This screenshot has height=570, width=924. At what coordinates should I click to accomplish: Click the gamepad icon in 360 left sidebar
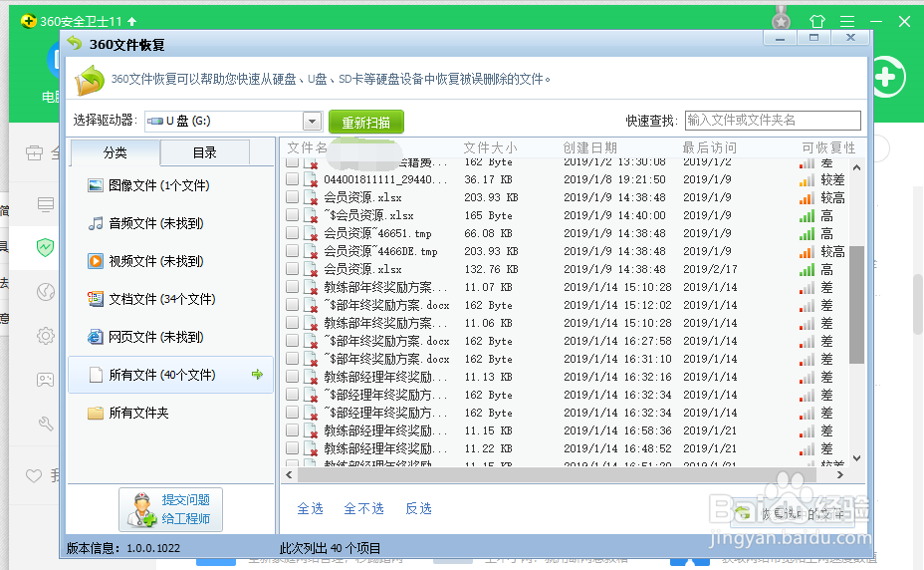[x=46, y=380]
